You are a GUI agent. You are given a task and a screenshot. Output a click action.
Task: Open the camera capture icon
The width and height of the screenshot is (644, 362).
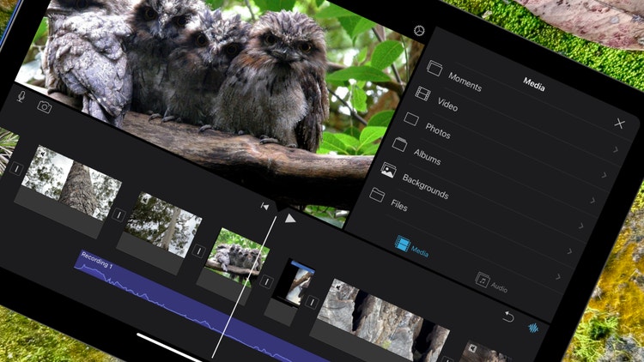click(44, 106)
